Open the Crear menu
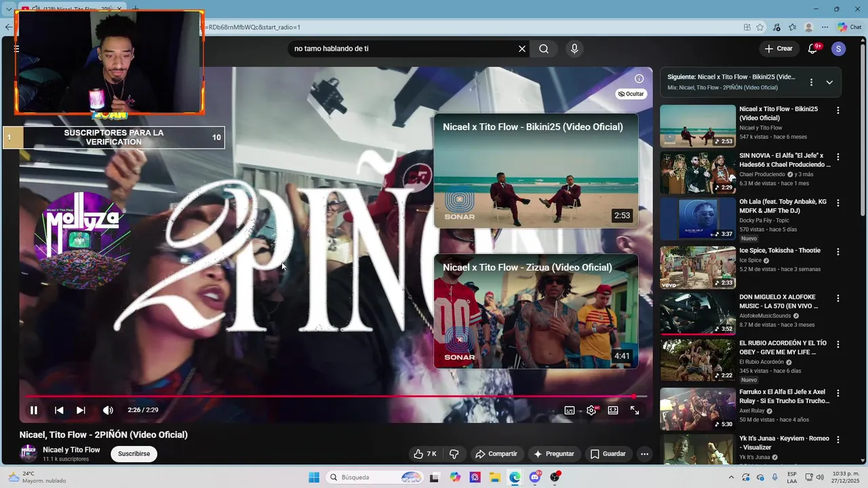This screenshot has height=488, width=868. tap(778, 49)
